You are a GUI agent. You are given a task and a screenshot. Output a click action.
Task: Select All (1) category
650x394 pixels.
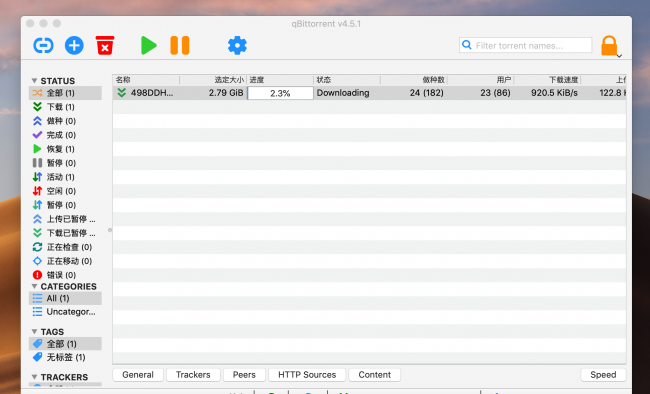click(65, 298)
